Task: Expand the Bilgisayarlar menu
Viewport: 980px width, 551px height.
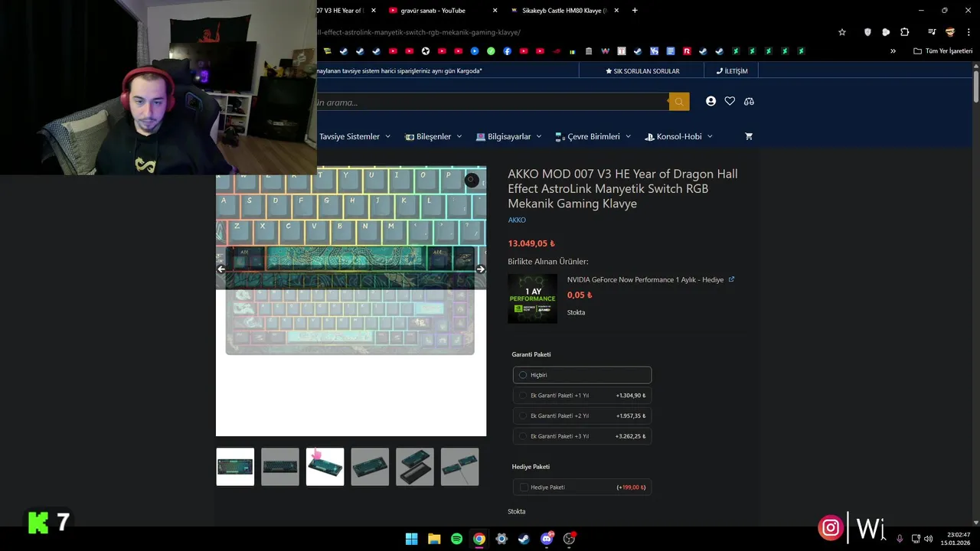Action: 508,136
